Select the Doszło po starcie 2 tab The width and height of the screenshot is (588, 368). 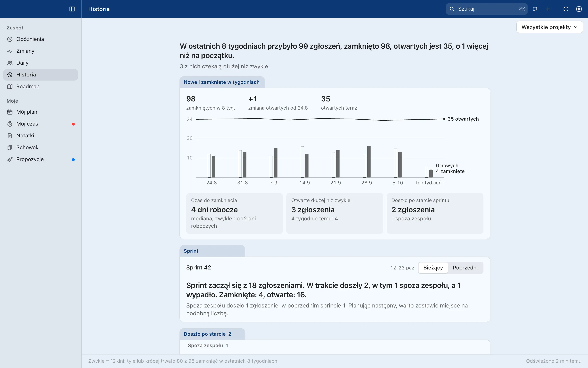coord(212,334)
